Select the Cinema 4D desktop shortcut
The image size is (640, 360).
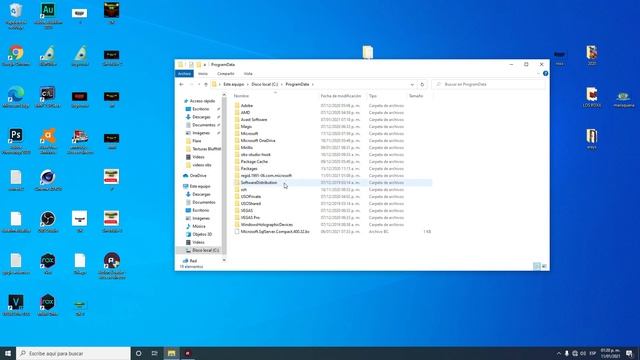[48, 180]
